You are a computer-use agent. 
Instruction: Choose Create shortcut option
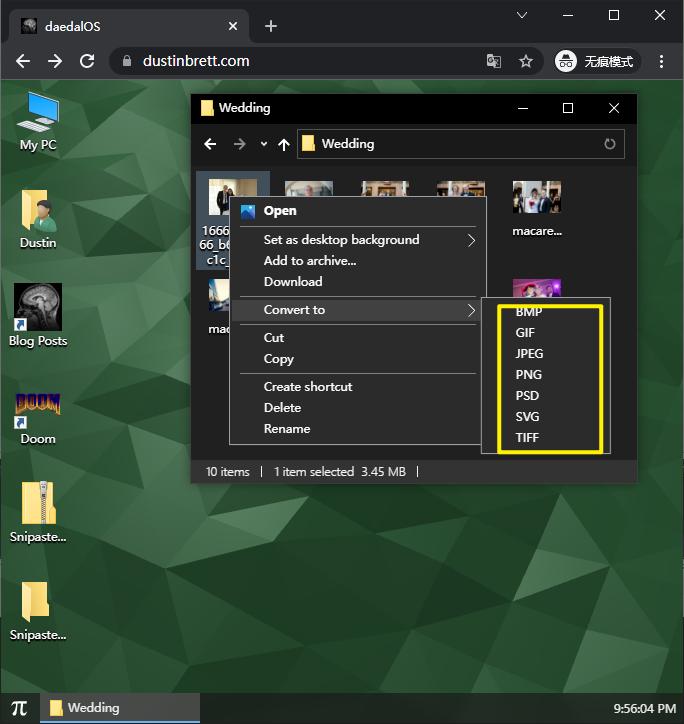[357, 387]
